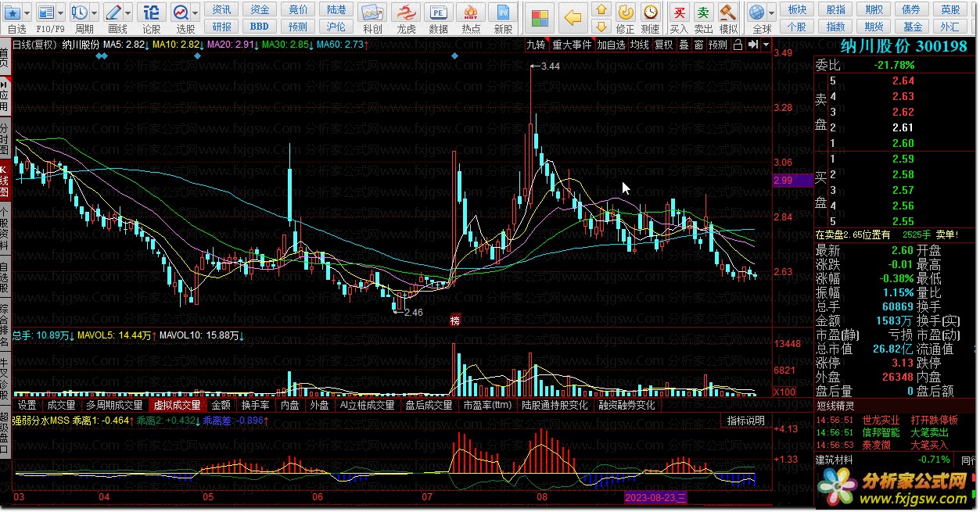Click the yellow down arrow icon
The height and width of the screenshot is (512, 980).
pyautogui.click(x=601, y=27)
